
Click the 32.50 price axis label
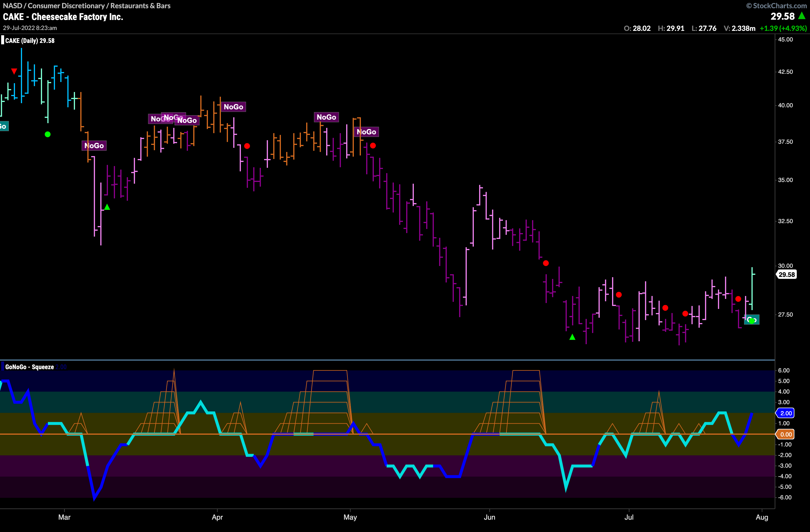point(786,221)
